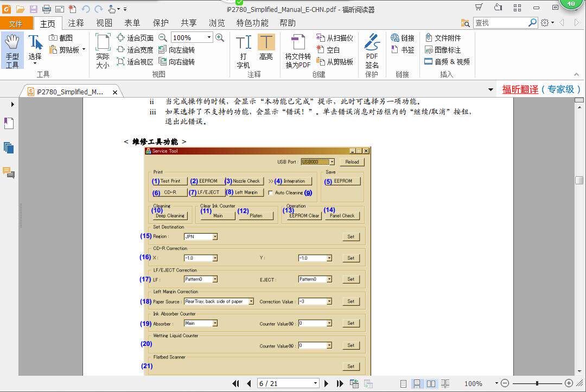Screen dimensions: 586x392
Task: Close the iP2780_Simplified_M... document tab
Action: pyautogui.click(x=115, y=92)
